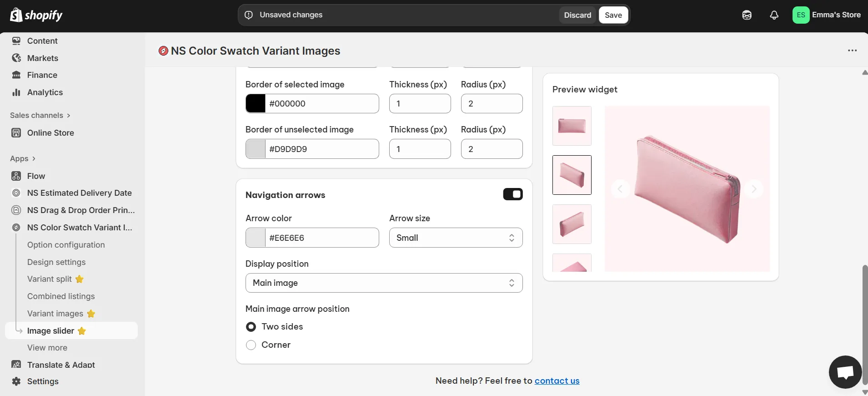
Task: Click the Arrow color swatch
Action: (256, 238)
